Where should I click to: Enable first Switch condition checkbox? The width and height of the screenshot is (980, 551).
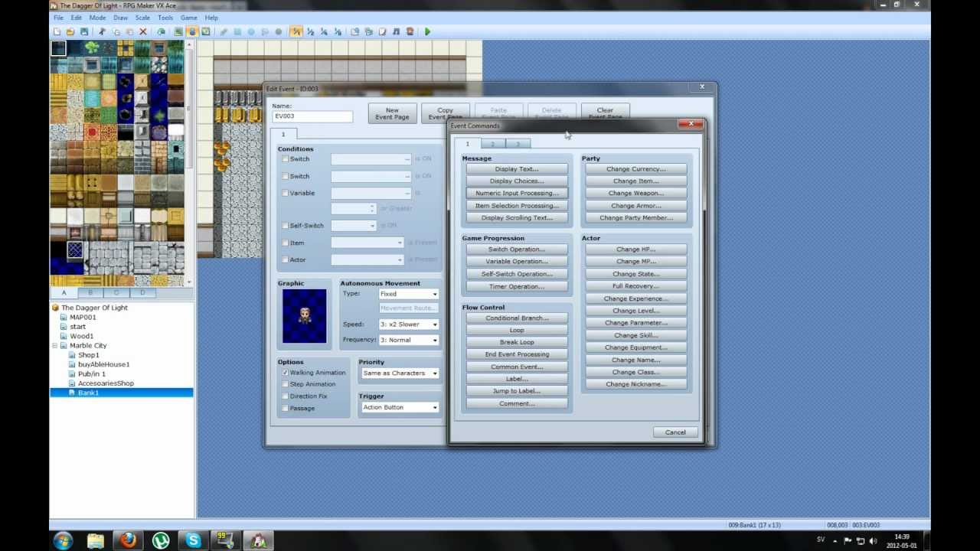click(x=285, y=159)
